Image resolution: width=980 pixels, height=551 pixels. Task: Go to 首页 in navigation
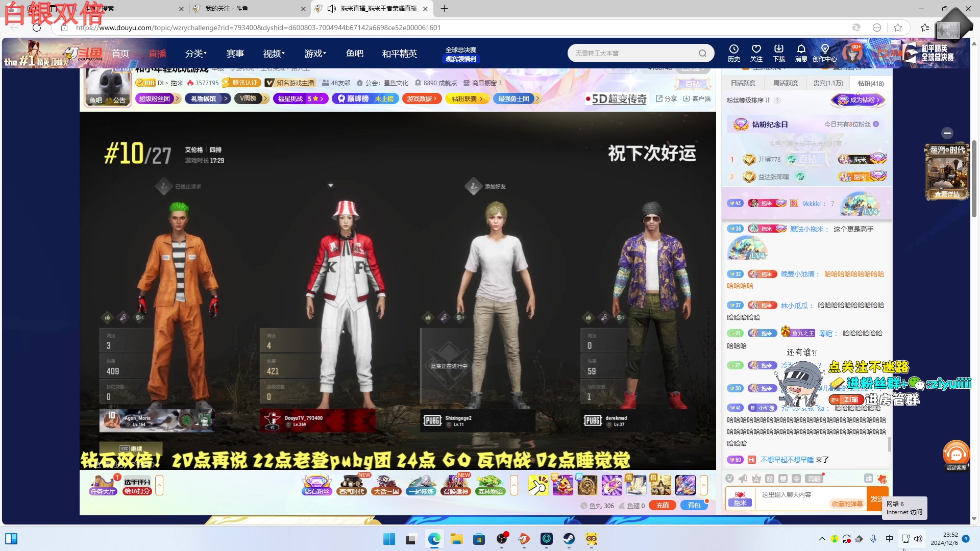(120, 54)
